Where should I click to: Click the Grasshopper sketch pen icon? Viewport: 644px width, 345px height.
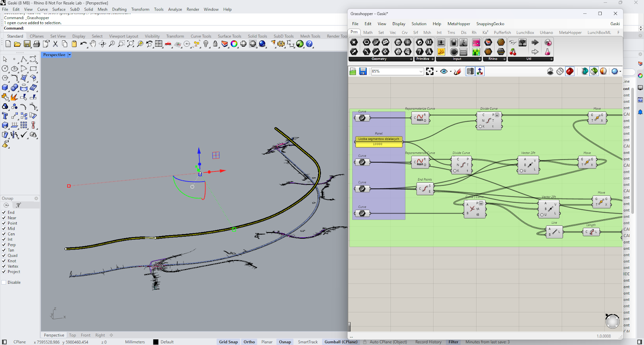point(458,71)
